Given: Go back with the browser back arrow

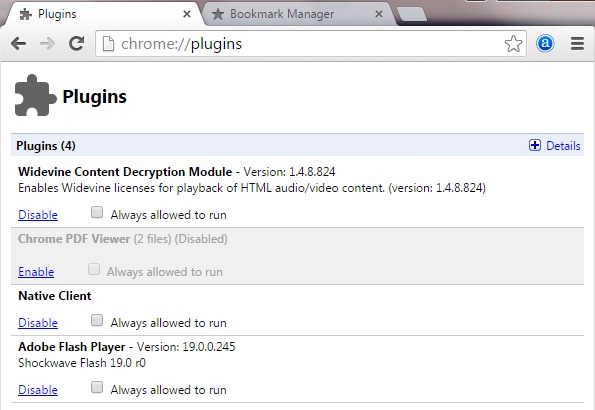Looking at the screenshot, I should (x=18, y=44).
